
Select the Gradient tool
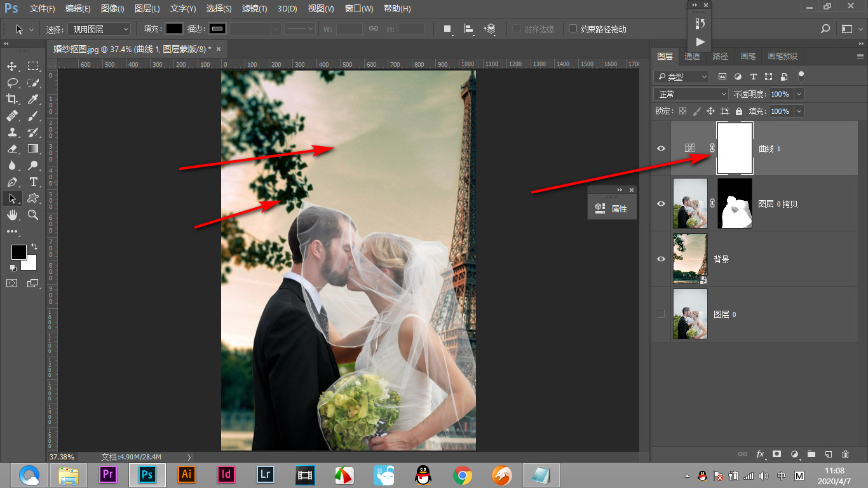point(33,149)
